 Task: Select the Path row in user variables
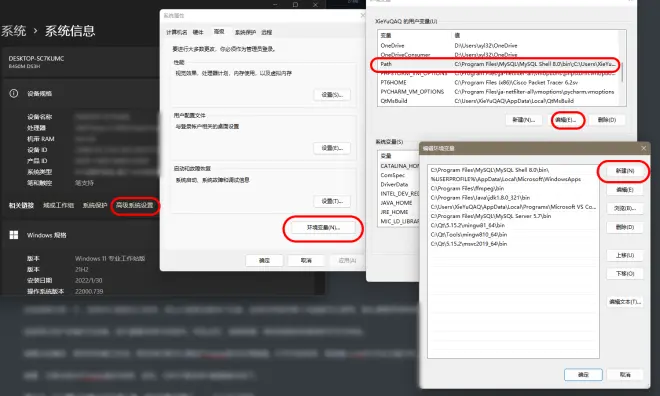point(498,64)
